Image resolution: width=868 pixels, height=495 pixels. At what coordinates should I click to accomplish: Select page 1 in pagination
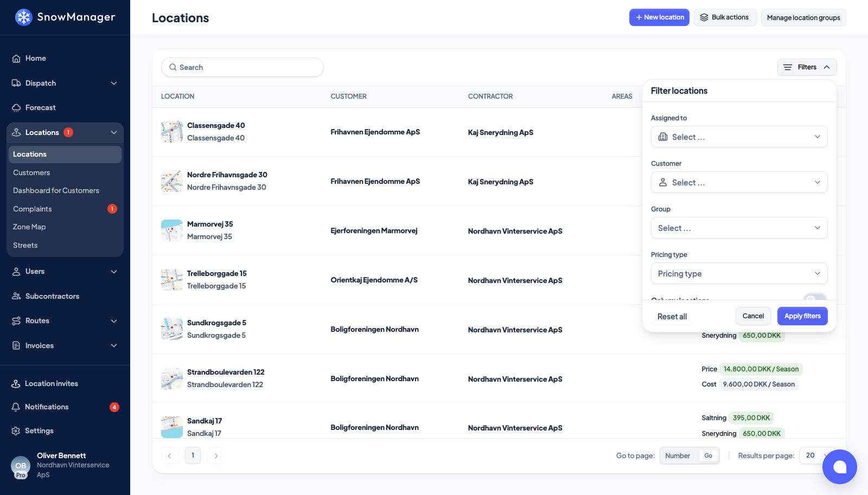(x=193, y=455)
